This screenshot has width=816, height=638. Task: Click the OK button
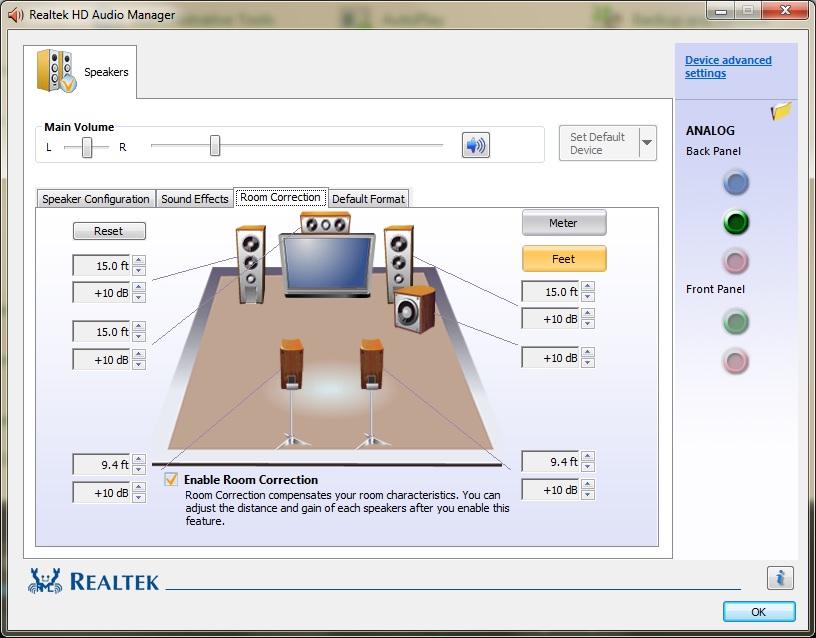click(x=758, y=611)
